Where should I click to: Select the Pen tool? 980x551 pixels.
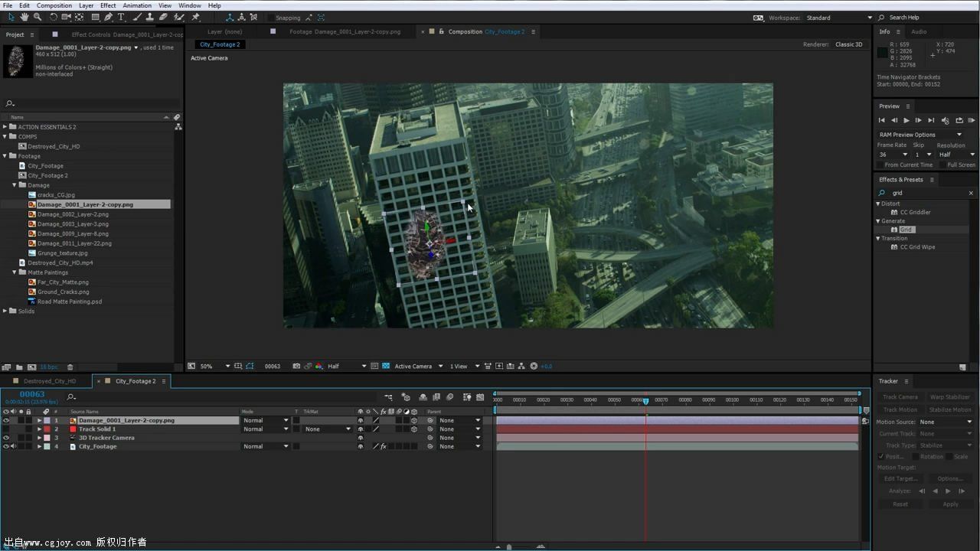point(109,17)
